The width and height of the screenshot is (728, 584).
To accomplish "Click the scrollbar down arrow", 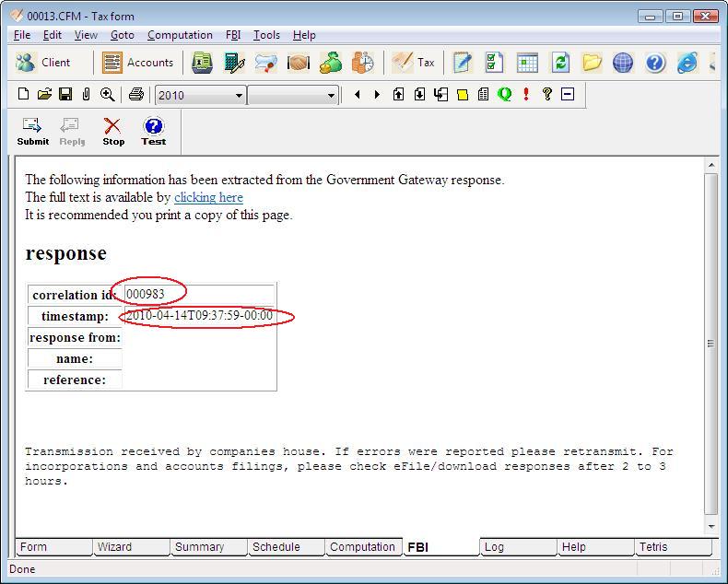I will click(710, 527).
